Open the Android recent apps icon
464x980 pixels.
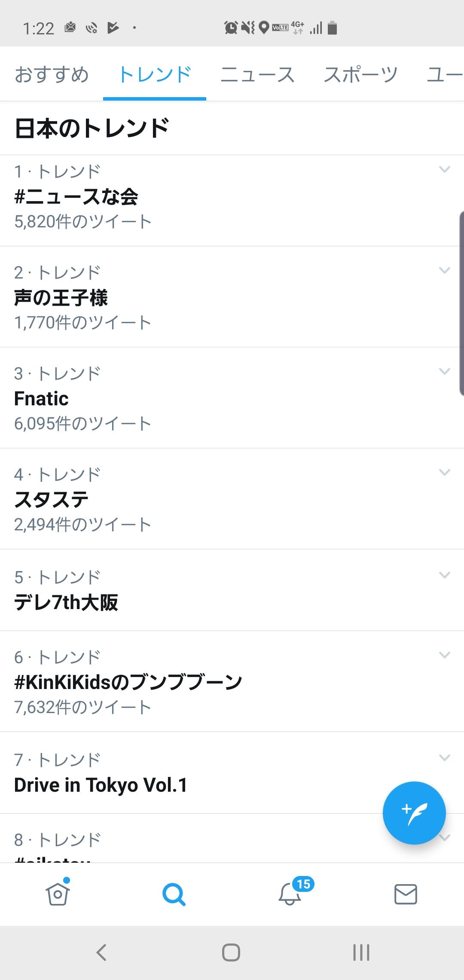tap(361, 952)
